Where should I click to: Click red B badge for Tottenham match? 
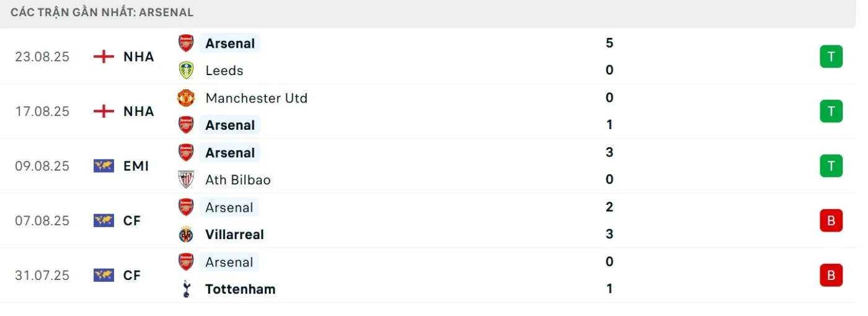pos(831,275)
